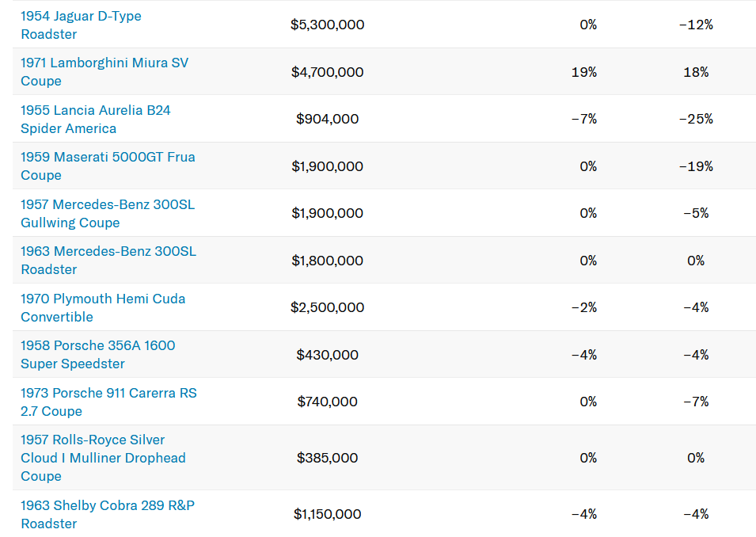Click the $430,000 Porsche 356A value
Image resolution: width=756 pixels, height=537 pixels.
point(327,355)
